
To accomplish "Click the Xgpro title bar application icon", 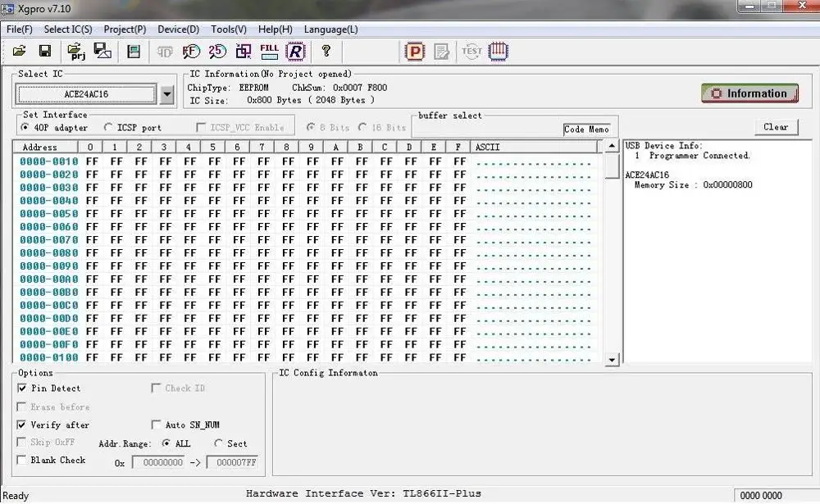I will tap(8, 9).
